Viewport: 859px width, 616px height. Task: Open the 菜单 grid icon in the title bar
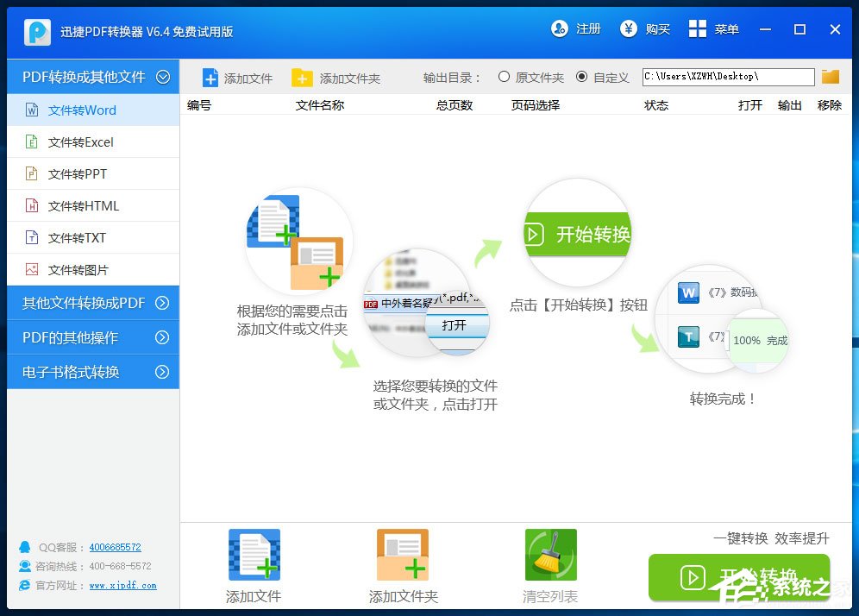coord(696,28)
